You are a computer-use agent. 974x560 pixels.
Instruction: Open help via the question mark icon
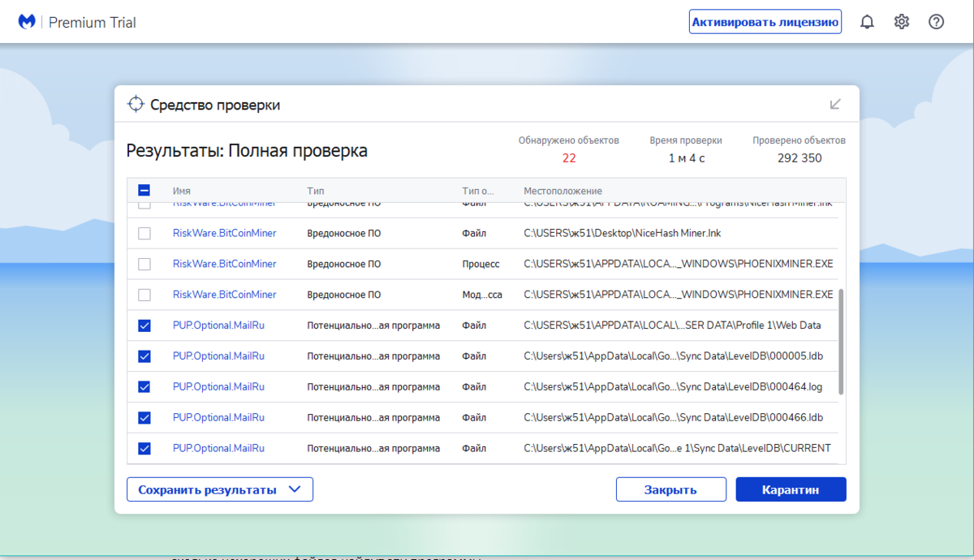937,22
